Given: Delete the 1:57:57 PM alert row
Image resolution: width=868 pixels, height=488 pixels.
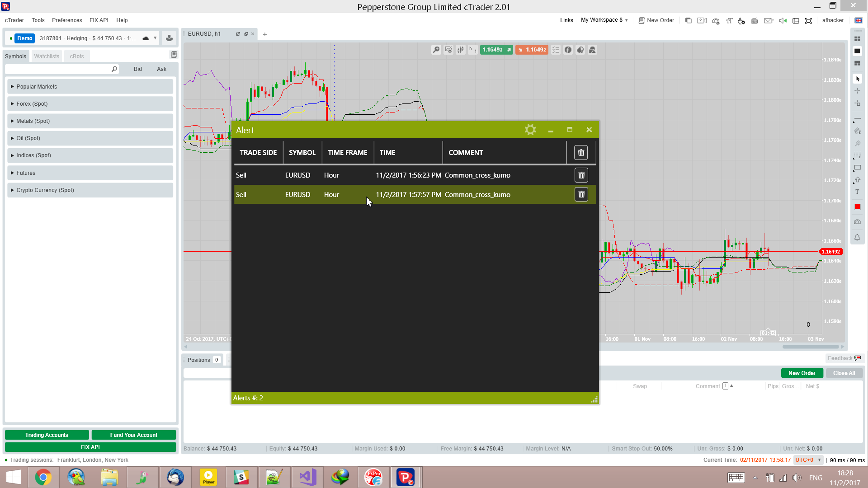Looking at the screenshot, I should tap(581, 194).
